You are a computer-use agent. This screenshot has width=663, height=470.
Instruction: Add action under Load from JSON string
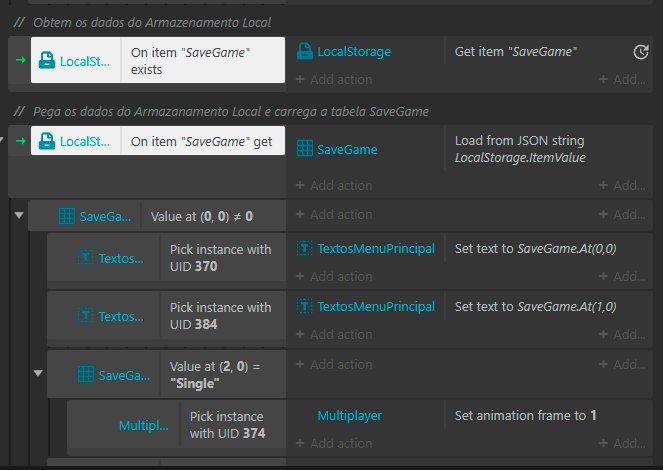(334, 186)
